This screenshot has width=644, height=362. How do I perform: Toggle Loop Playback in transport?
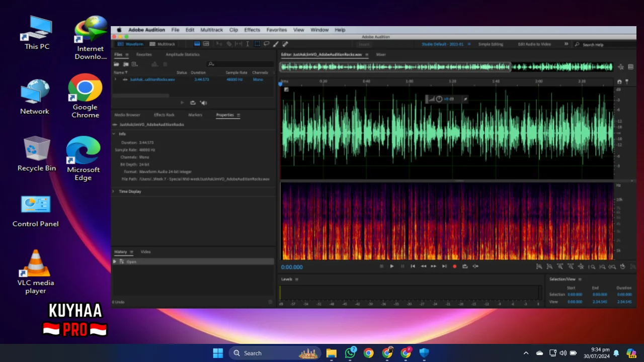click(465, 266)
